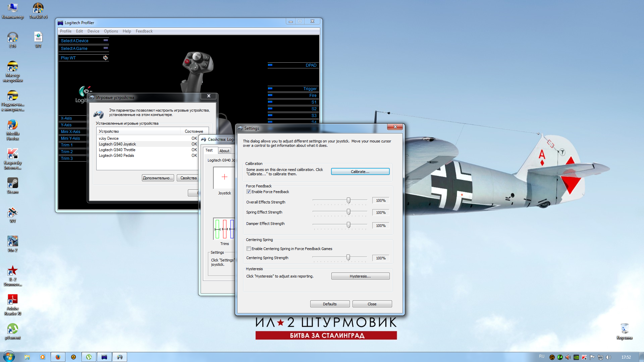Open the TrackIR v5 desktop icon

pyautogui.click(x=38, y=10)
